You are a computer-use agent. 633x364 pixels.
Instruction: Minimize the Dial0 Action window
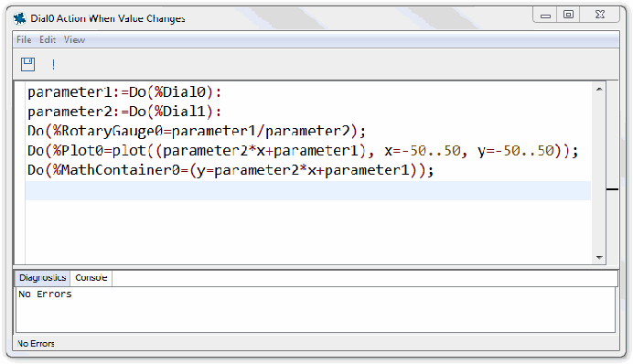[545, 16]
